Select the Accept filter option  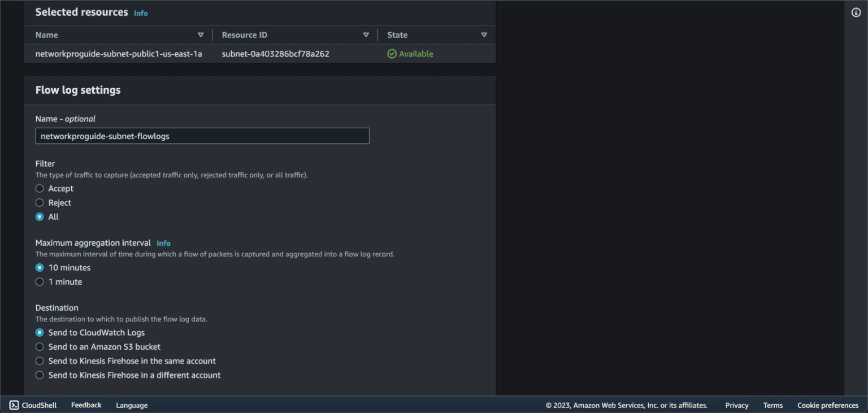pyautogui.click(x=40, y=189)
